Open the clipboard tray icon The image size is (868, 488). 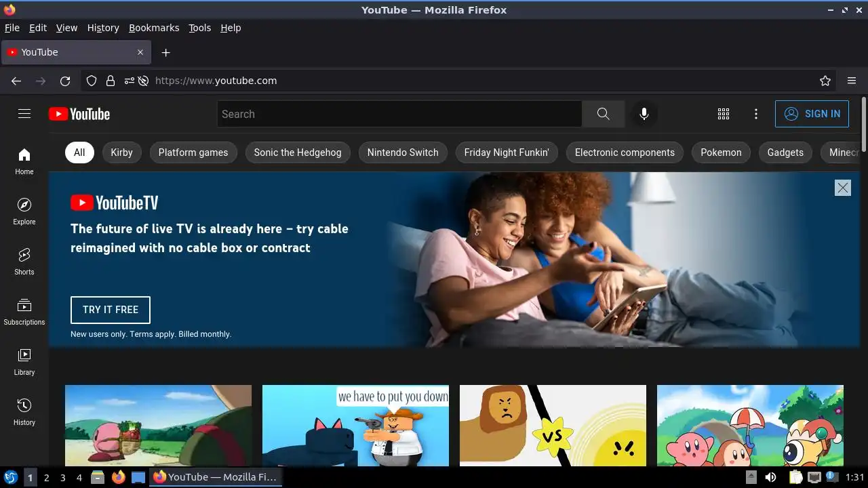(x=795, y=477)
